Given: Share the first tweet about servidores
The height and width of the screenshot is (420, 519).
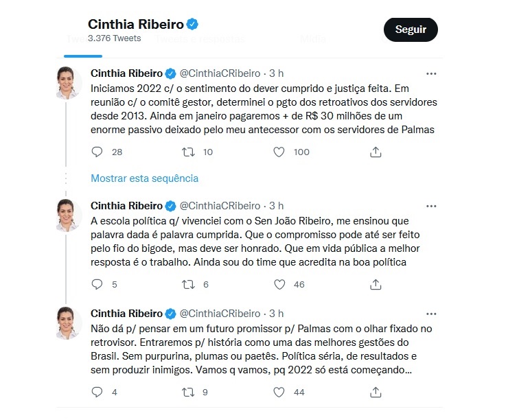Looking at the screenshot, I should point(376,152).
